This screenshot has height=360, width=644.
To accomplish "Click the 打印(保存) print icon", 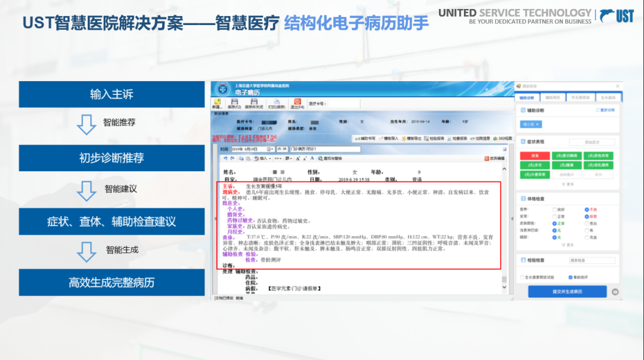I will point(277,101).
